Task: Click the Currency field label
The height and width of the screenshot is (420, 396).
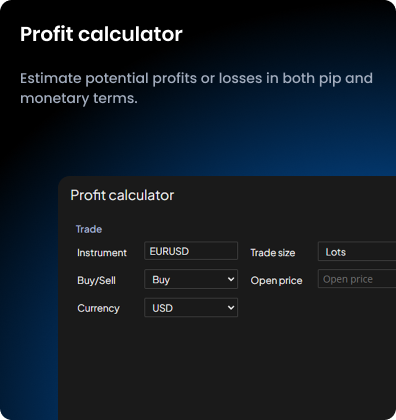Action: (x=98, y=308)
